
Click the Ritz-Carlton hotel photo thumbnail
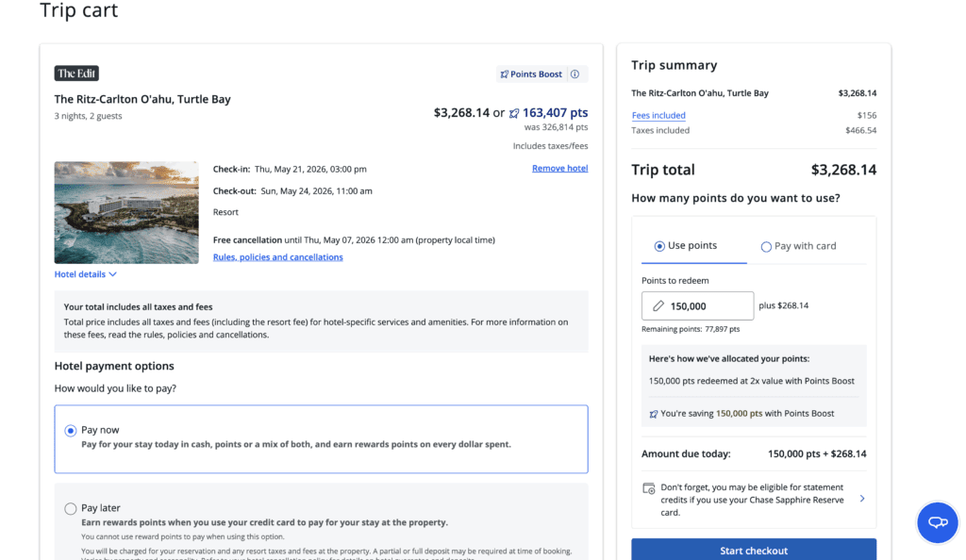[x=126, y=212]
